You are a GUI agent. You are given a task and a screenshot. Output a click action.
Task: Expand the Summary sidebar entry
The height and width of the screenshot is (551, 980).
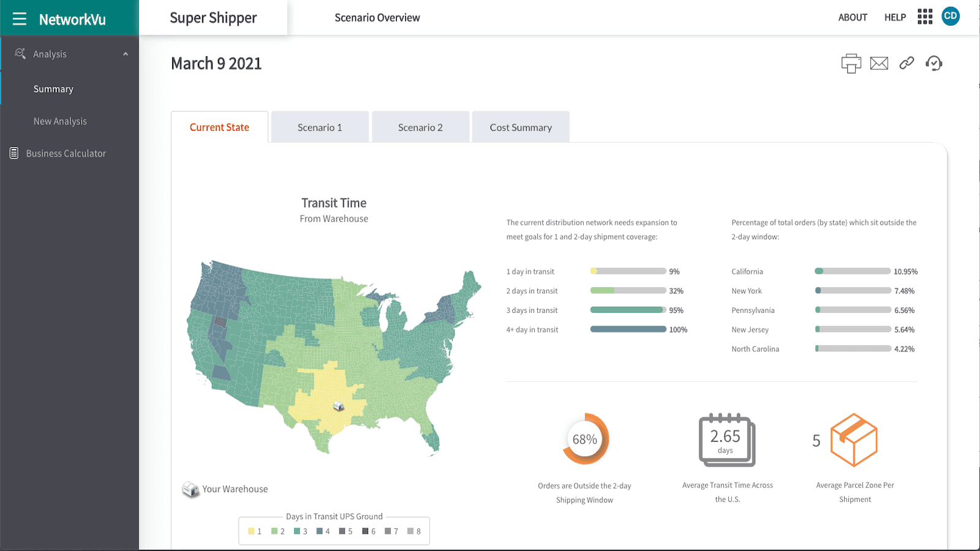(x=53, y=89)
